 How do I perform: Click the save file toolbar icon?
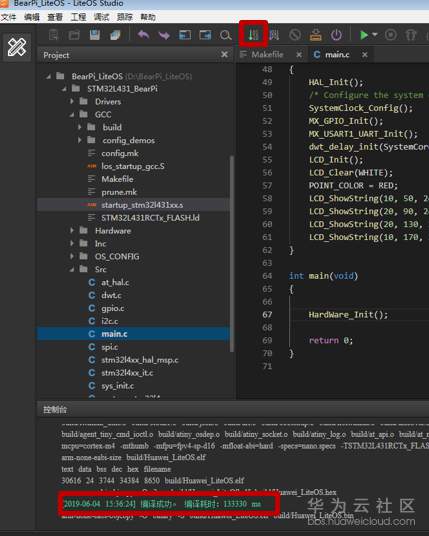[x=95, y=35]
